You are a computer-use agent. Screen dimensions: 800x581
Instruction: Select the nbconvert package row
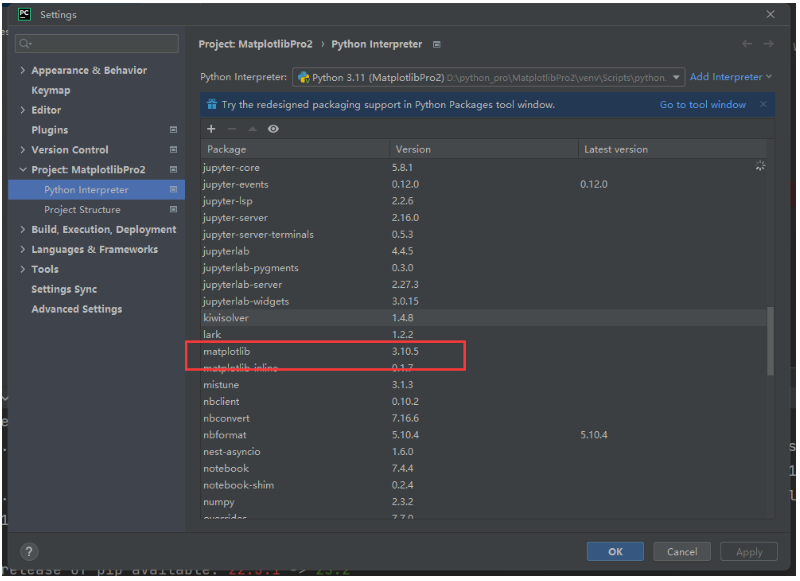click(484, 418)
